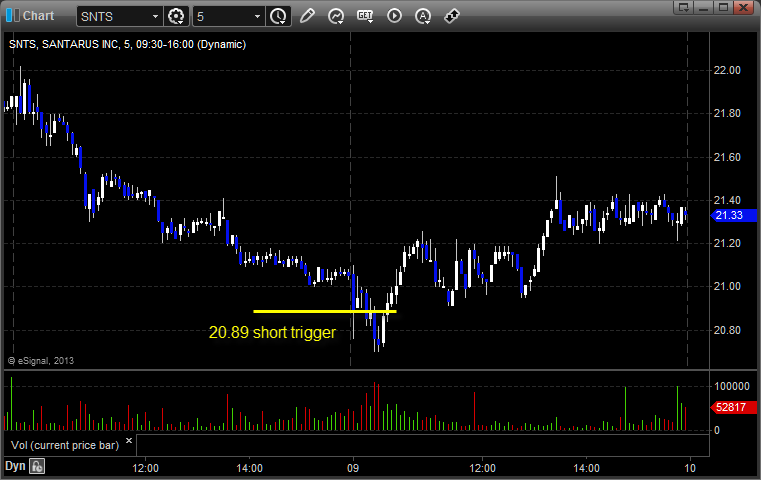Image resolution: width=761 pixels, height=480 pixels.
Task: Open the GET studies icon menu
Action: tap(365, 16)
